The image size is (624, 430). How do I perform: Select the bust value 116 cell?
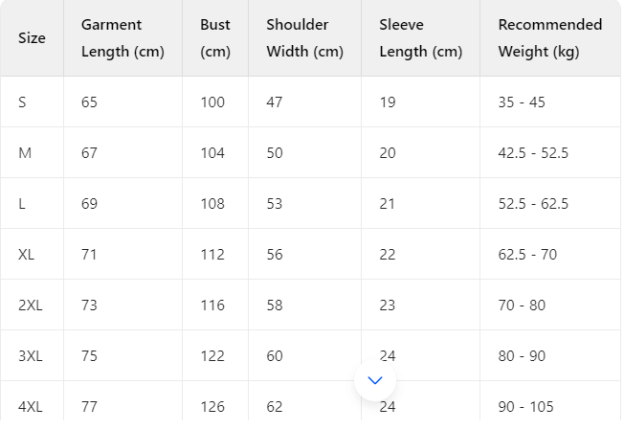pos(213,305)
